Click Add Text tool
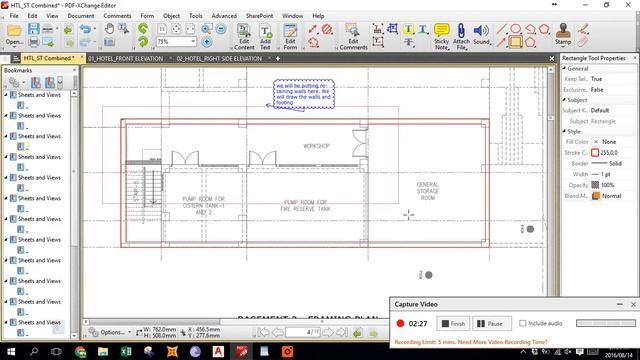Viewport: 640px width, 360px height. (x=265, y=36)
